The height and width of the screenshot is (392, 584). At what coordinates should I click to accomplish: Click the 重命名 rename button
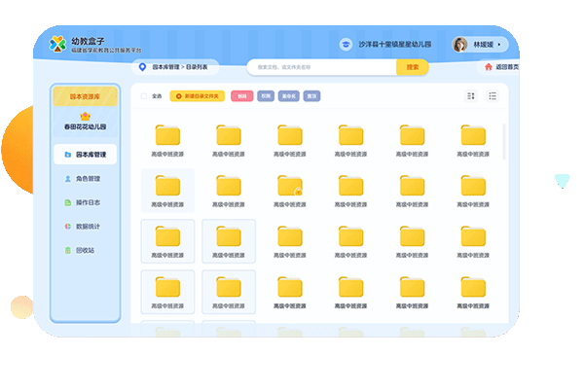[x=289, y=96]
